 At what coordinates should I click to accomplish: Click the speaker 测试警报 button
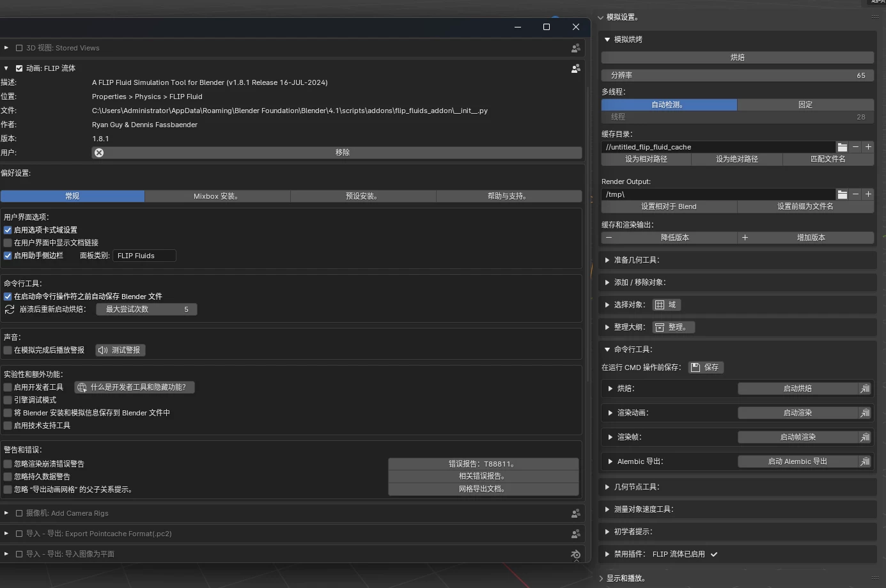[120, 350]
